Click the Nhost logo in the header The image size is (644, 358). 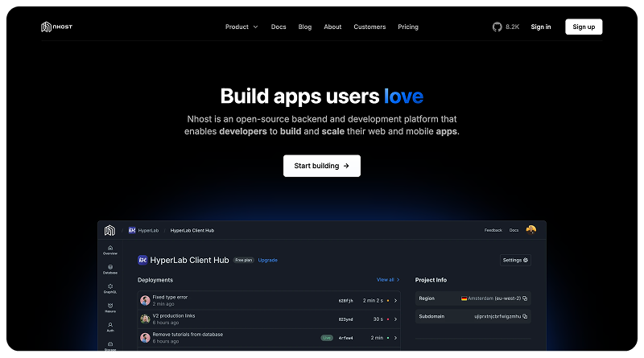click(56, 27)
